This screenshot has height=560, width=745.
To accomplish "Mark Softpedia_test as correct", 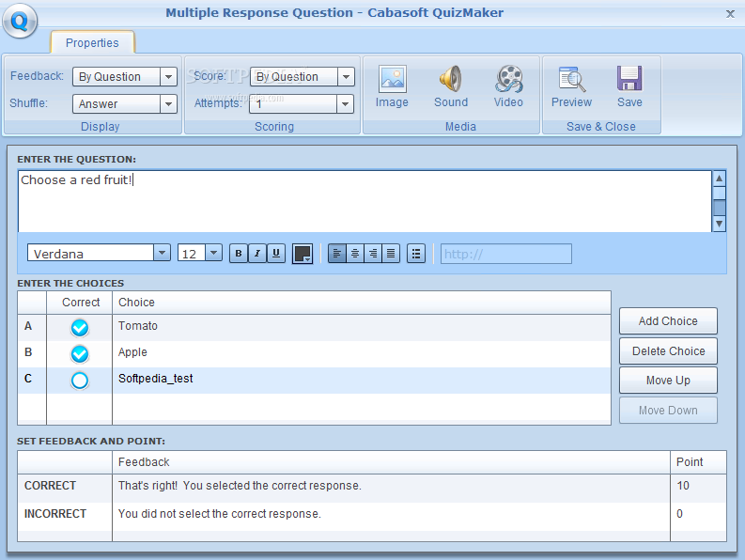I will point(79,381).
